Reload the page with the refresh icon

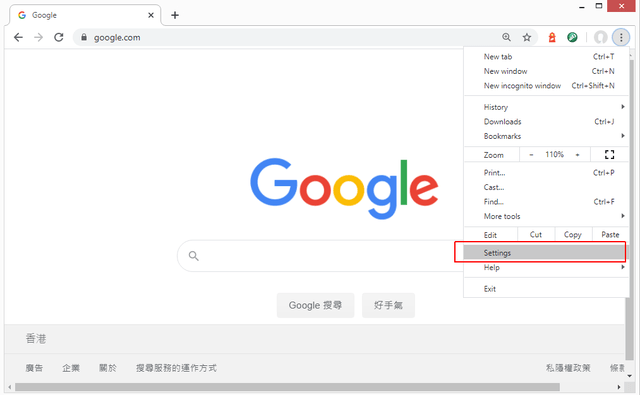(x=59, y=38)
